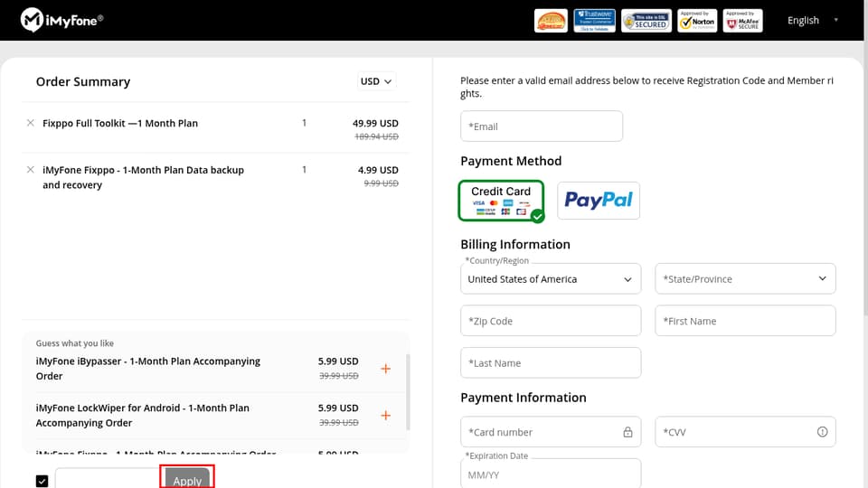Click the SSL Secured badge
The image size is (868, 488).
pos(646,21)
